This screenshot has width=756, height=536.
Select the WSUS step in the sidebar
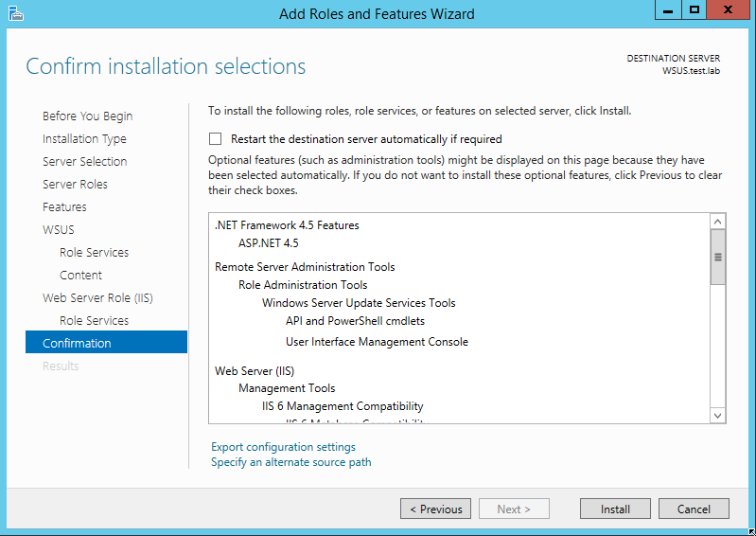59,229
